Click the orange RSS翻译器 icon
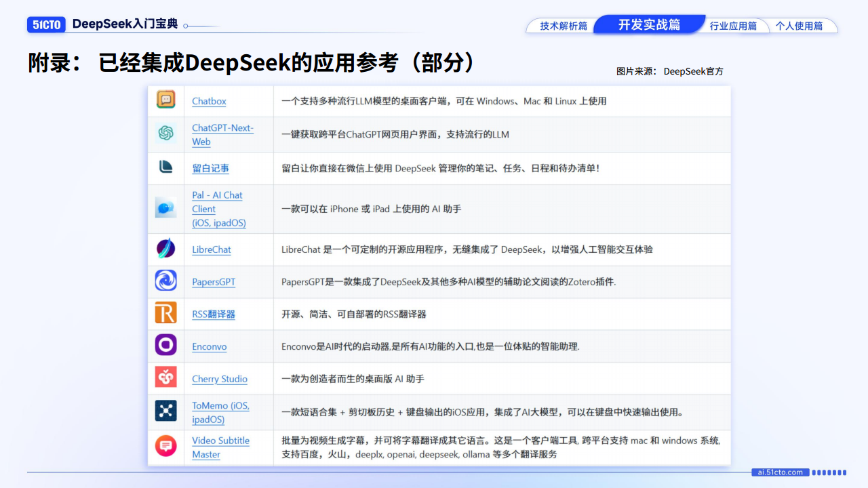Image resolution: width=868 pixels, height=488 pixels. (x=165, y=313)
